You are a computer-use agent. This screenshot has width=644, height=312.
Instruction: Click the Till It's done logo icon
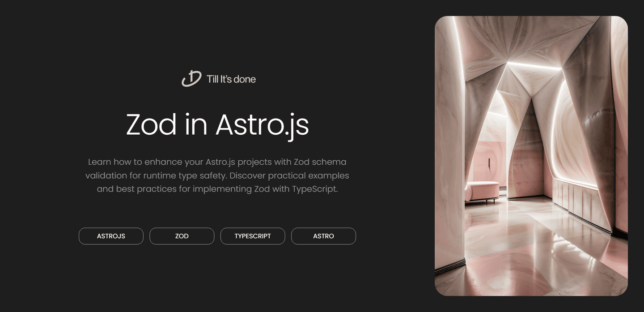(x=191, y=79)
